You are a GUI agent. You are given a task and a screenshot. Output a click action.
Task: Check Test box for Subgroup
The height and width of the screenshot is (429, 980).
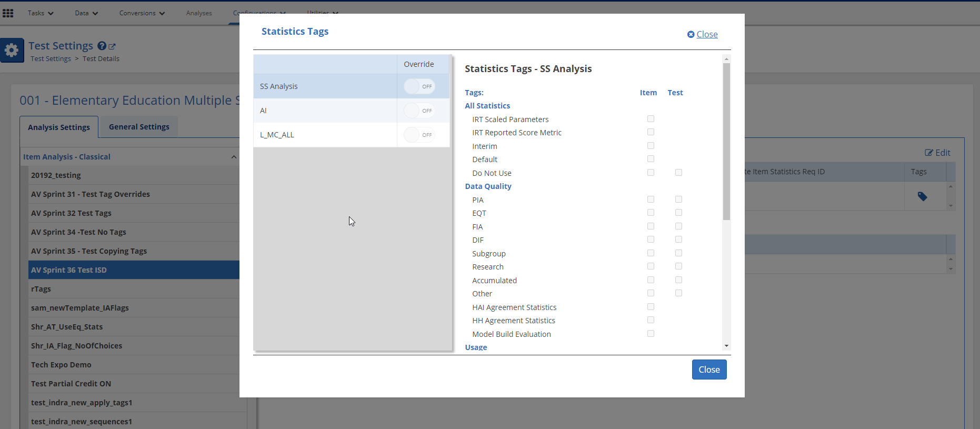point(678,253)
